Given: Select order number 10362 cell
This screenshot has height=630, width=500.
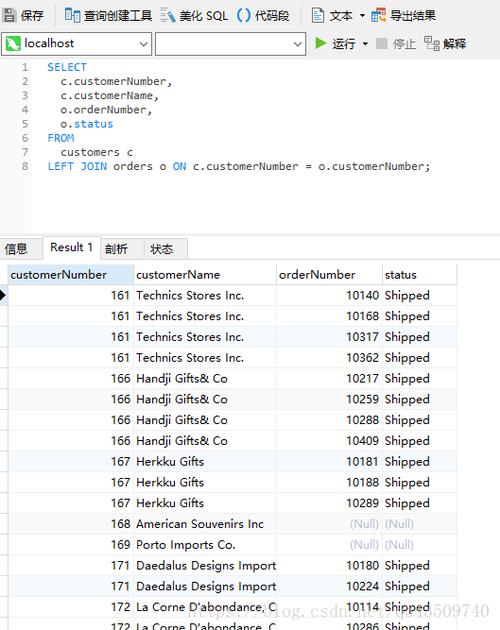Looking at the screenshot, I should click(329, 358).
